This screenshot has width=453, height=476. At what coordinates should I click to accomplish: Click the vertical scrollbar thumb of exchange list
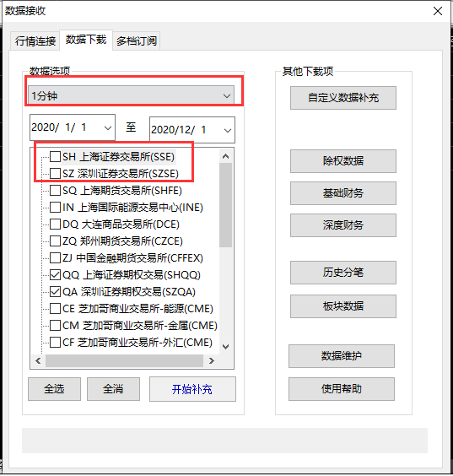click(x=225, y=205)
